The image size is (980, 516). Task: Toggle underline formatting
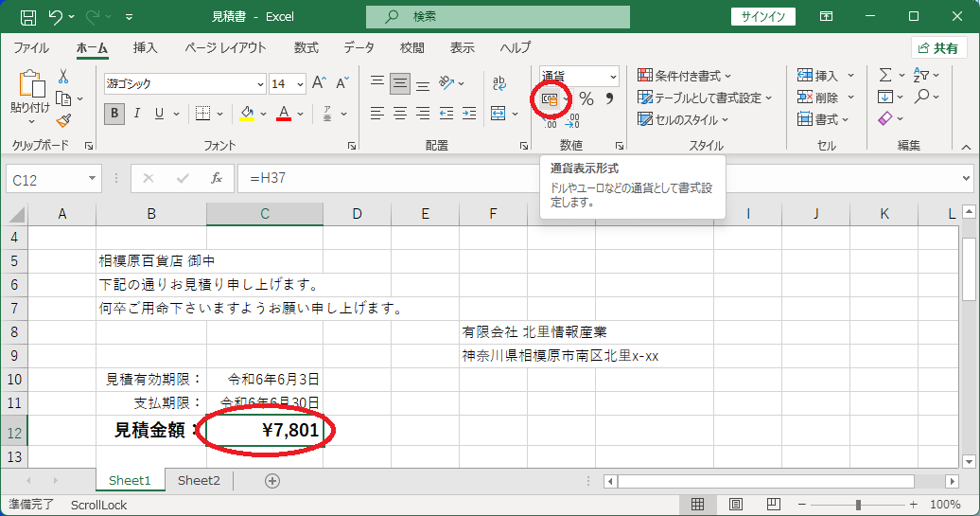159,114
